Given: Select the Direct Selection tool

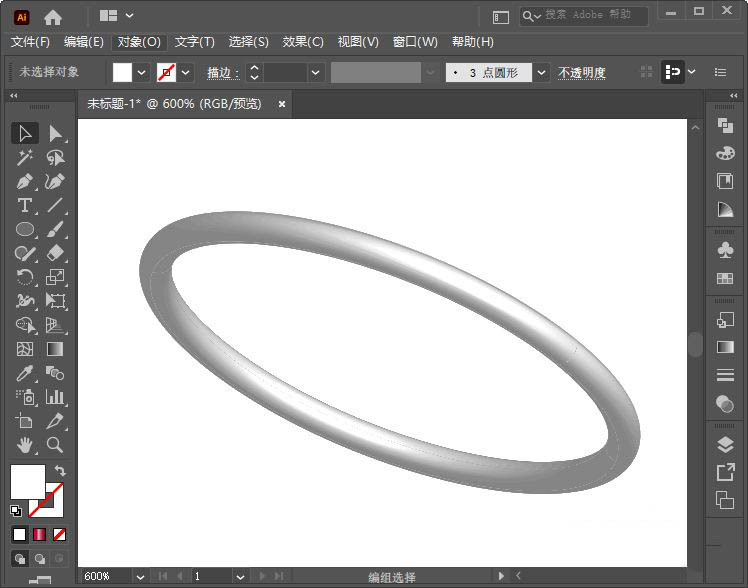Looking at the screenshot, I should click(55, 133).
